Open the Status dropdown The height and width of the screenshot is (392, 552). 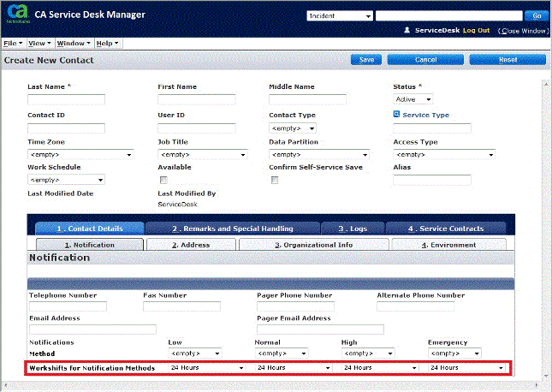click(x=413, y=99)
